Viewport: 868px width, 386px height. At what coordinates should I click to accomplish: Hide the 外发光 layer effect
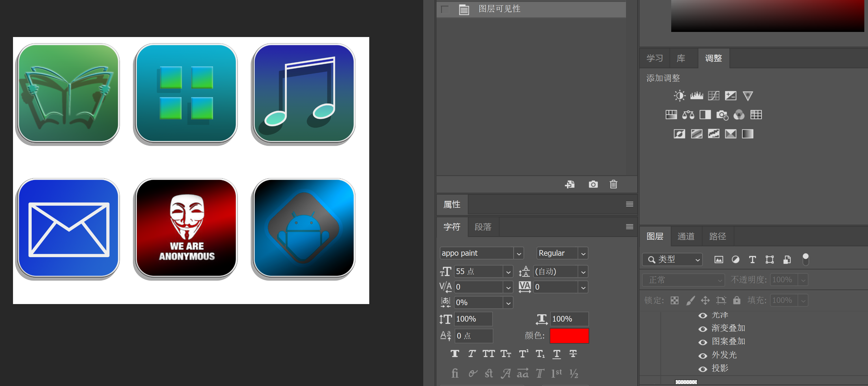tap(703, 356)
